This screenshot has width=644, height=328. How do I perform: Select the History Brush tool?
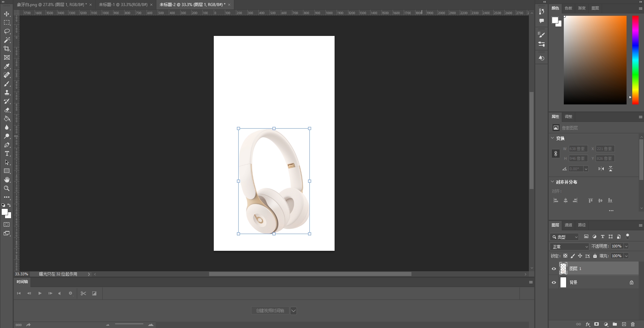click(x=7, y=101)
